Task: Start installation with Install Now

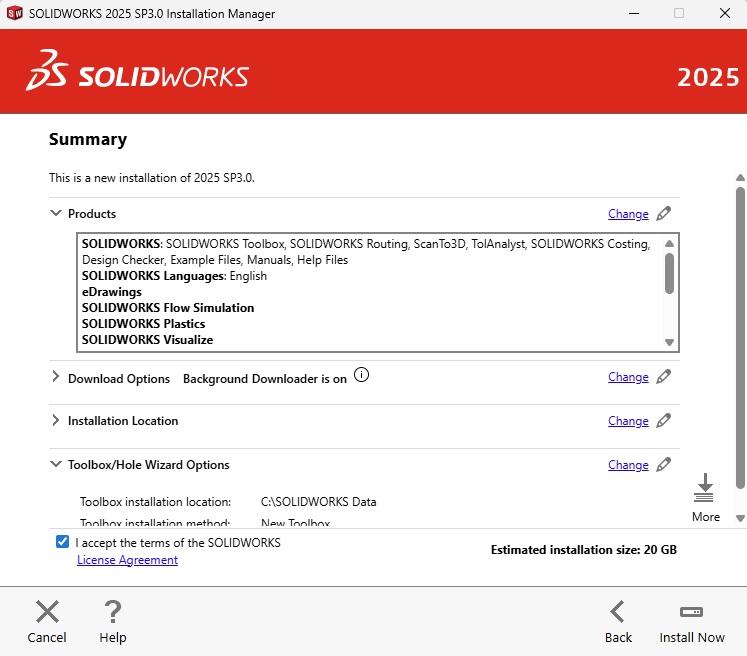Action: point(691,612)
